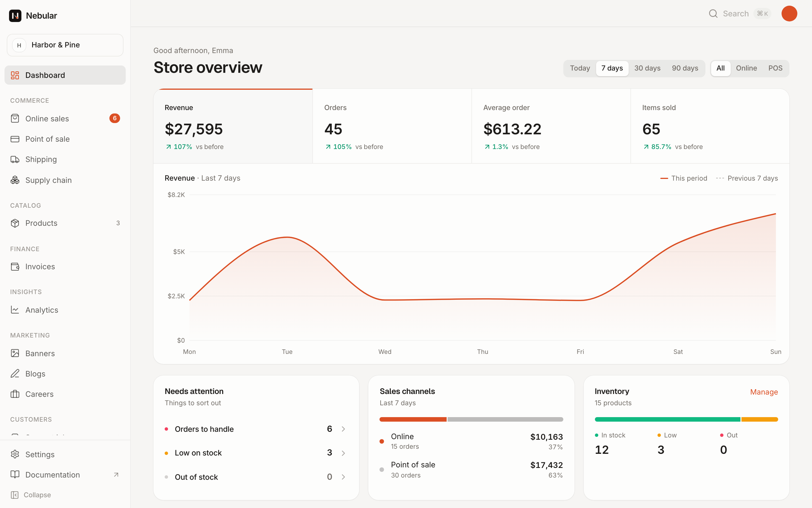Click the Online sales badge showing 6
This screenshot has width=812, height=508.
114,118
